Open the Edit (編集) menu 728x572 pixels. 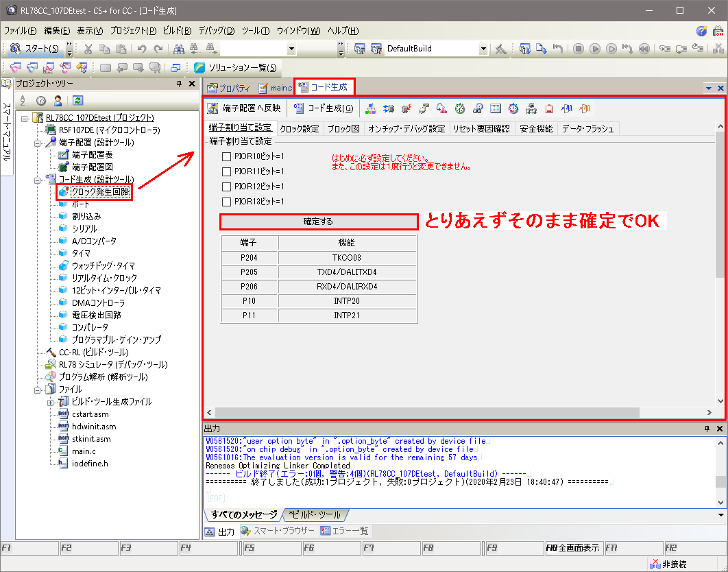click(57, 31)
